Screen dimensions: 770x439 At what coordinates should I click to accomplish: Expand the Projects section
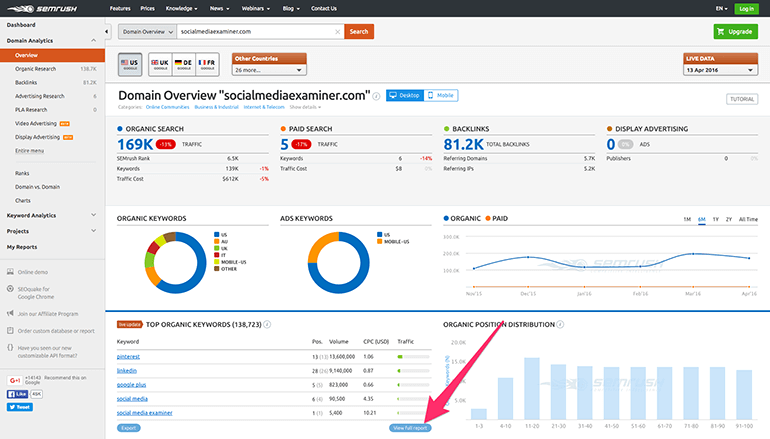point(93,231)
